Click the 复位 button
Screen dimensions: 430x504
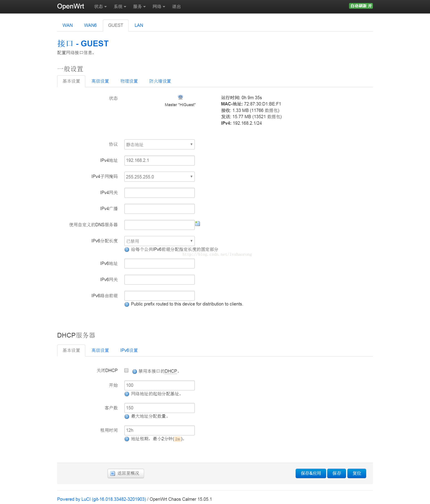357,473
